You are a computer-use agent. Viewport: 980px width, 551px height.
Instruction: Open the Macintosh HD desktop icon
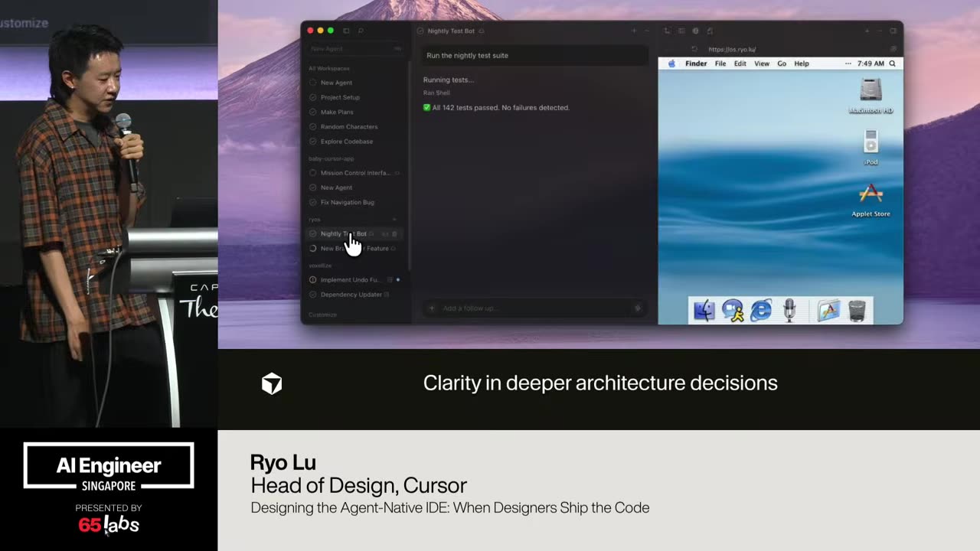[871, 96]
